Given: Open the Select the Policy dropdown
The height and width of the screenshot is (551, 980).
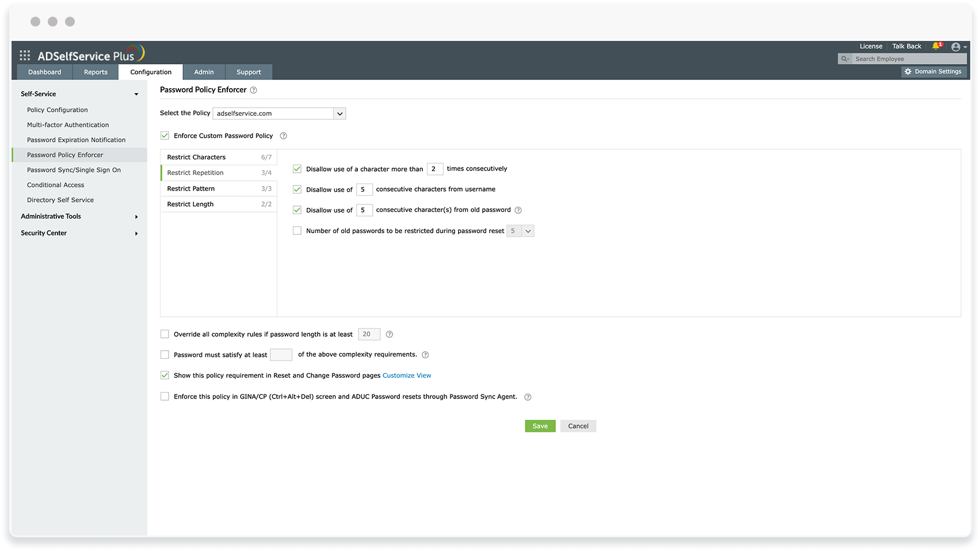Looking at the screenshot, I should pos(340,113).
